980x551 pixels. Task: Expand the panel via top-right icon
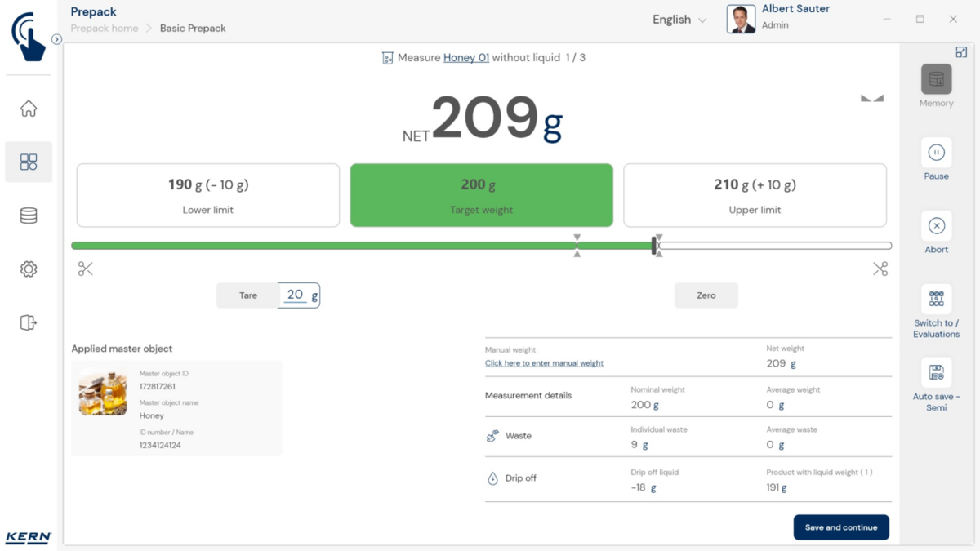click(x=961, y=52)
